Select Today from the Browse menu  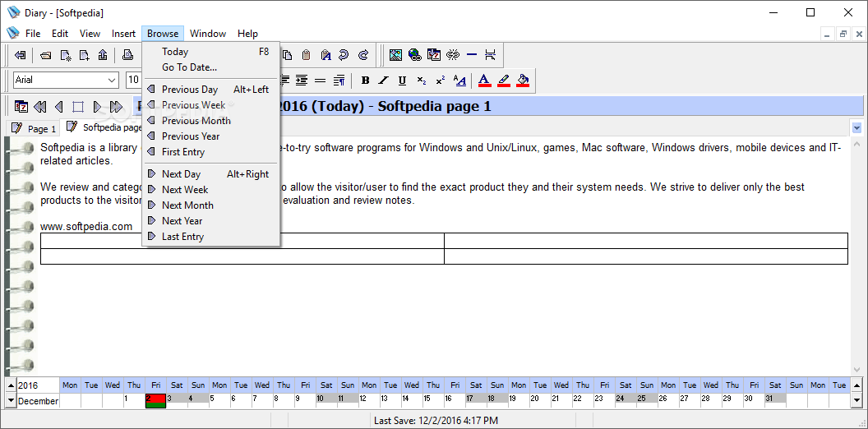210,52
